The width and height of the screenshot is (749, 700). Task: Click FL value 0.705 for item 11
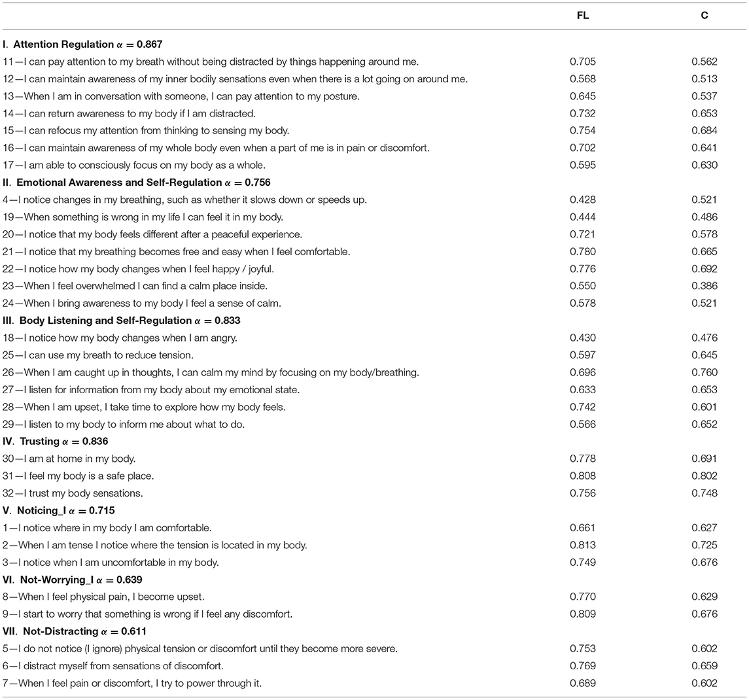click(x=583, y=61)
